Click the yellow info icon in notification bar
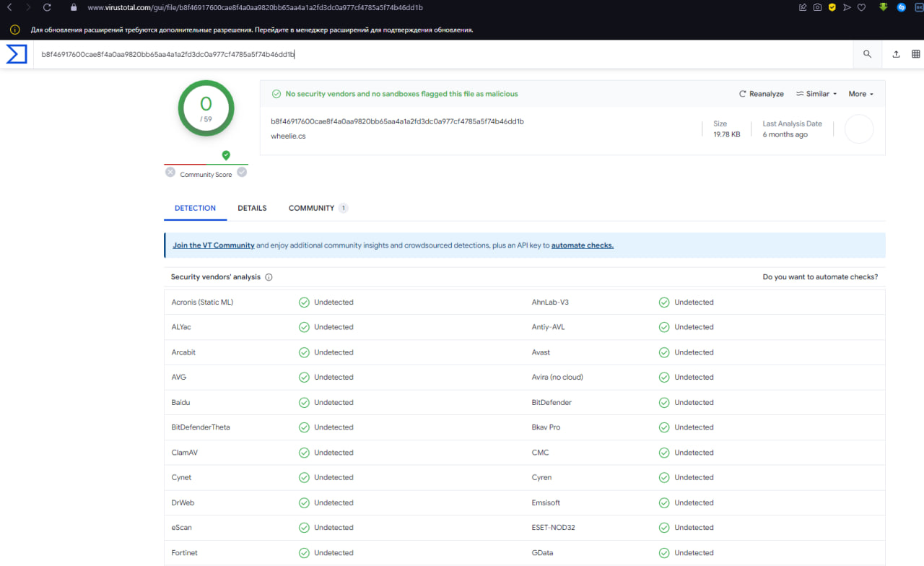 coord(14,30)
